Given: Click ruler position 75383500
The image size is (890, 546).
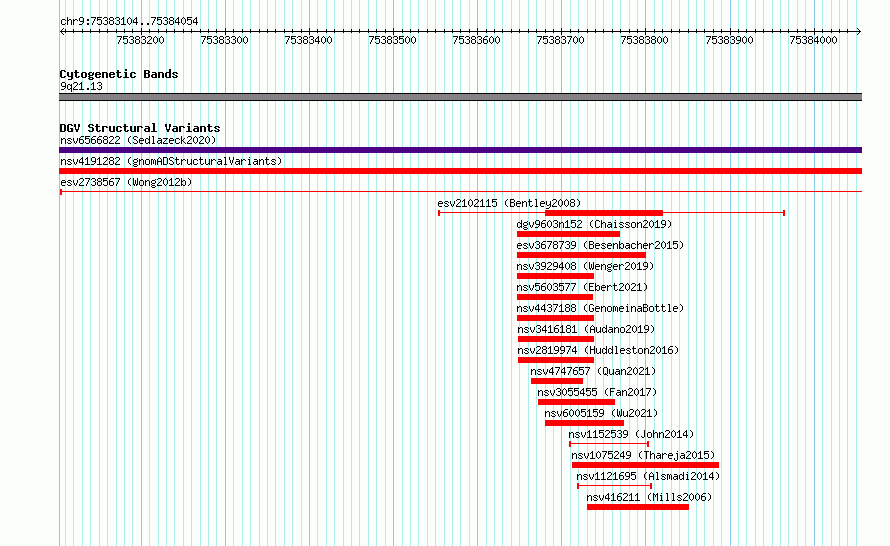Looking at the screenshot, I should [392, 40].
